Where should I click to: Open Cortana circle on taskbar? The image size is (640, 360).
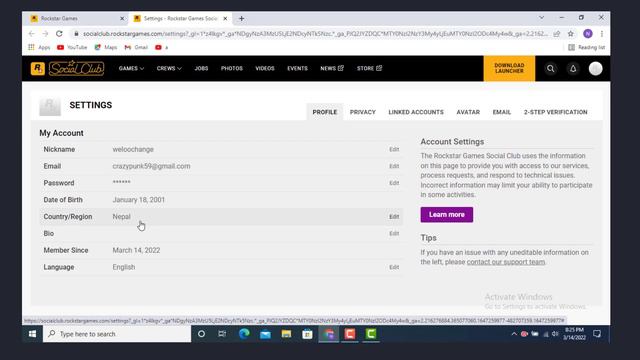(201, 334)
